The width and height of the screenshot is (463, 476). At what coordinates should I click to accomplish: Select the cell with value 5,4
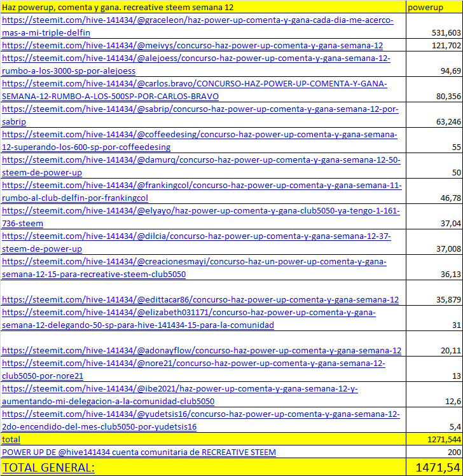(x=434, y=421)
